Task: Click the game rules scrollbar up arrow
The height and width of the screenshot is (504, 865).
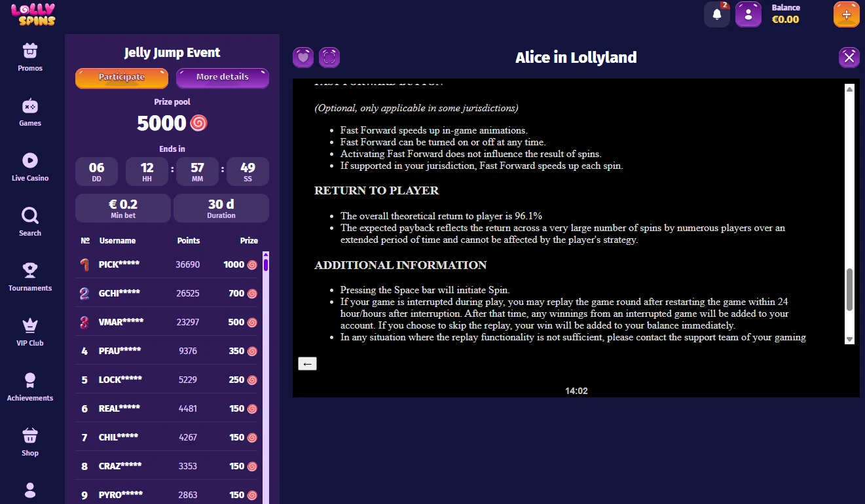Action: tap(849, 88)
